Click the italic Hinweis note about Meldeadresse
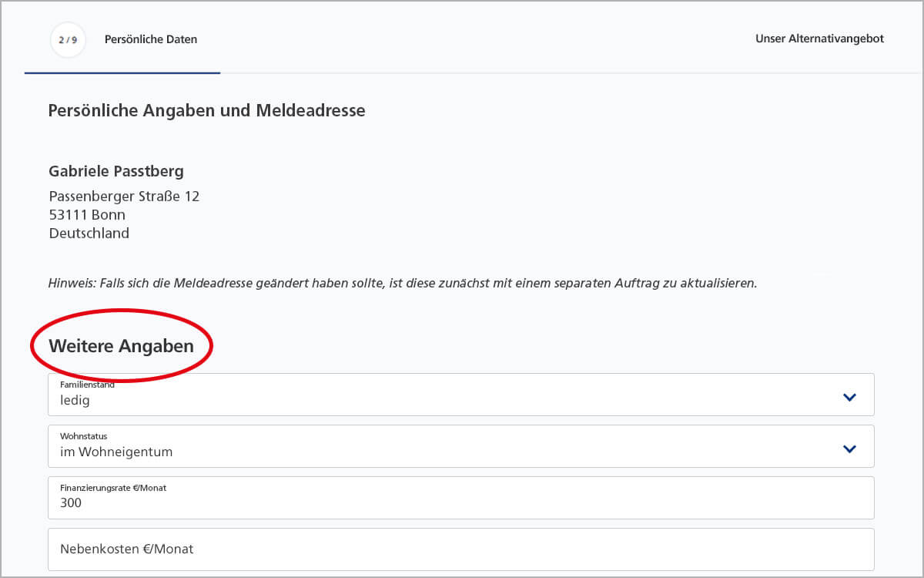 click(x=402, y=283)
